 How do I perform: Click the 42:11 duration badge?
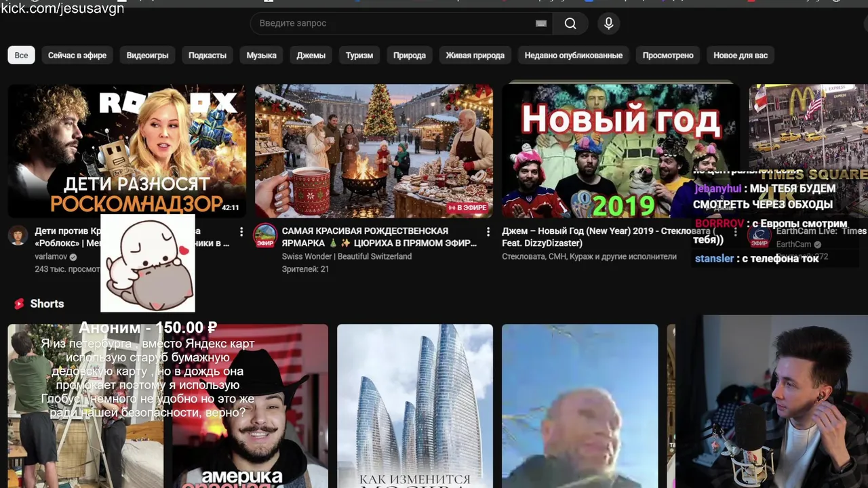231,207
